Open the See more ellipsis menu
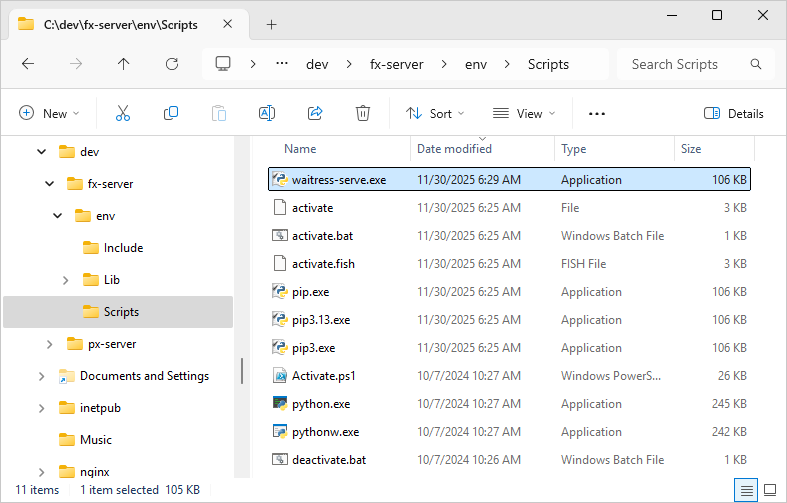The image size is (787, 503). pos(597,114)
